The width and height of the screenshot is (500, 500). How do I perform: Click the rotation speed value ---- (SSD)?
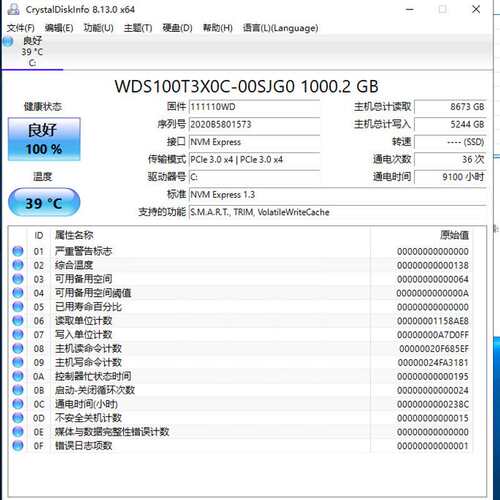450,142
